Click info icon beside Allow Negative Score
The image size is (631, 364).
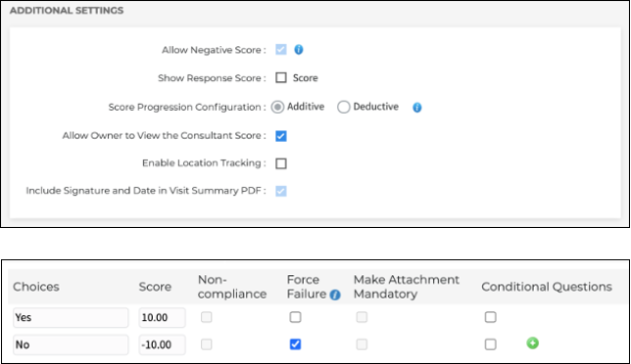[298, 50]
